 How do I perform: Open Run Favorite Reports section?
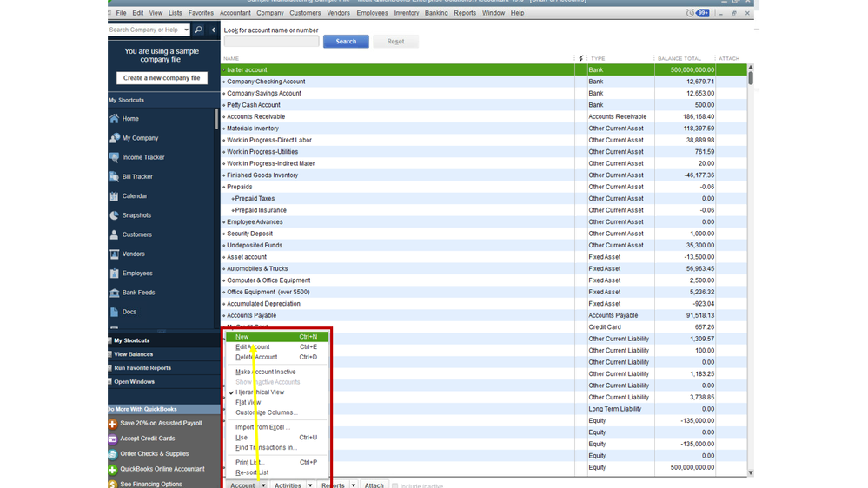(142, 368)
